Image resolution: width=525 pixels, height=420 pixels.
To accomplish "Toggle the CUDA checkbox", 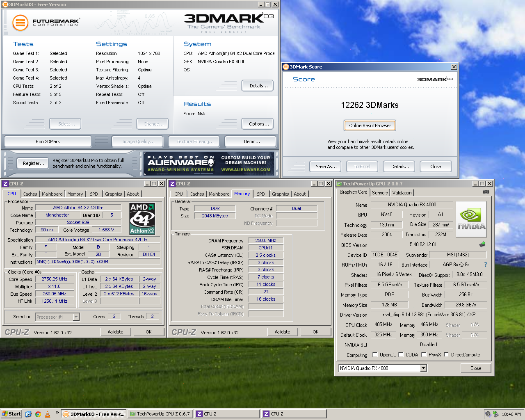I will 401,355.
